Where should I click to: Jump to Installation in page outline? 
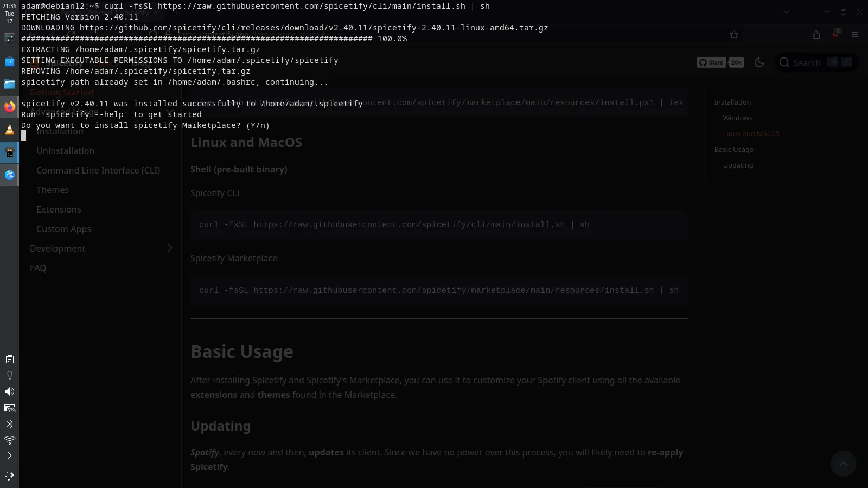(x=732, y=102)
